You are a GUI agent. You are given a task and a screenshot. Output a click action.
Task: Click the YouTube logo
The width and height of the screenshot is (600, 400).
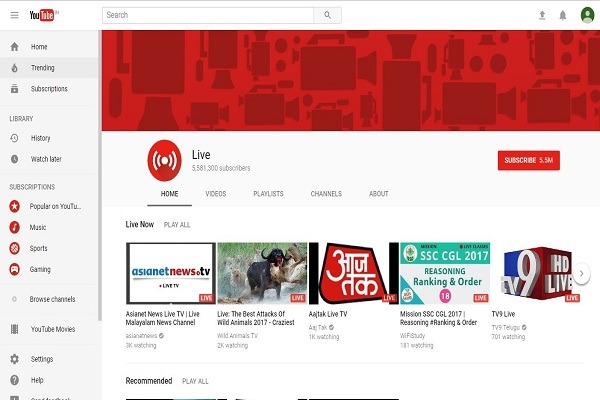point(42,15)
